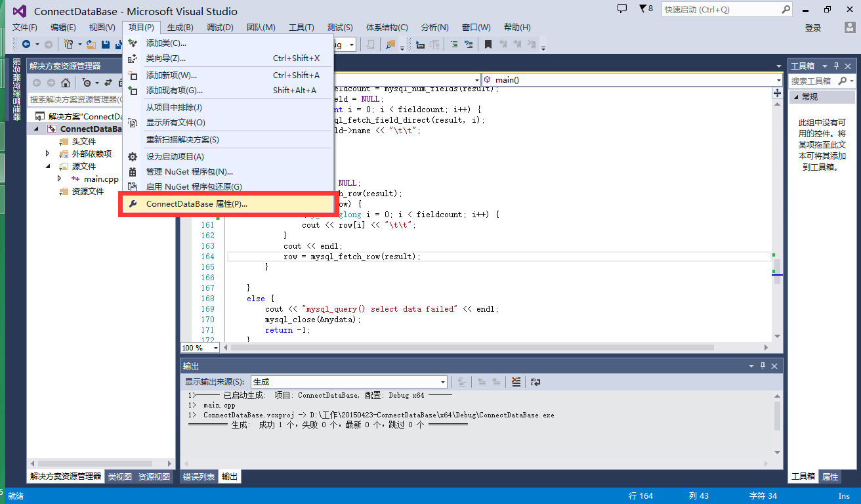Click the 登录 sign-in link
861x504 pixels.
pyautogui.click(x=813, y=28)
